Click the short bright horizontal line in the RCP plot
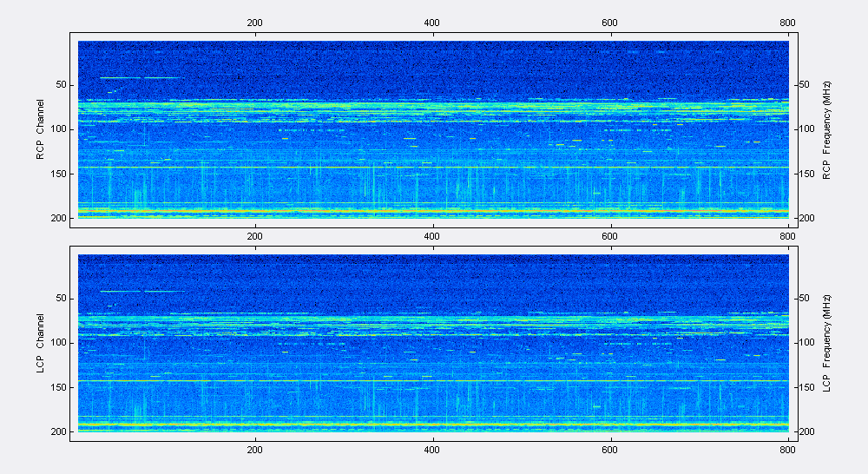The image size is (868, 474). pos(141,78)
